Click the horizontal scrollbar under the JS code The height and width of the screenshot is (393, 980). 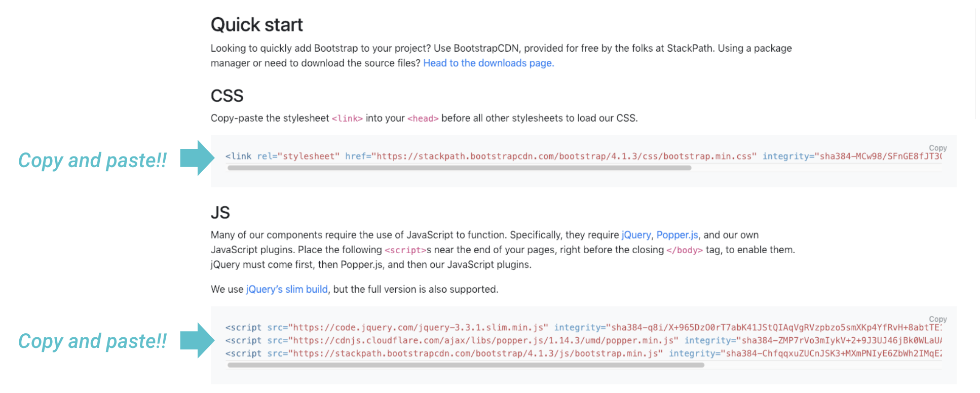(x=466, y=365)
